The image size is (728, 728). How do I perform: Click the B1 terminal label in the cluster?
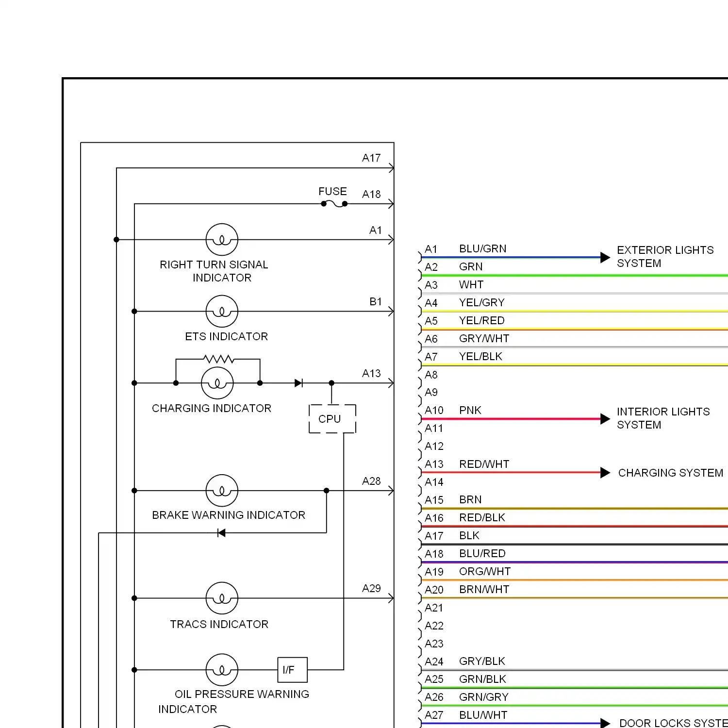pos(376,301)
